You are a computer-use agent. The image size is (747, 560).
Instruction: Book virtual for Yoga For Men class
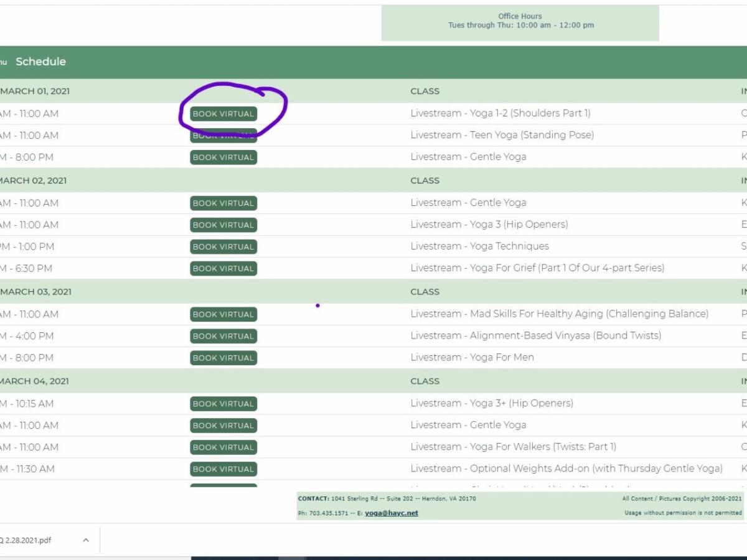click(223, 358)
